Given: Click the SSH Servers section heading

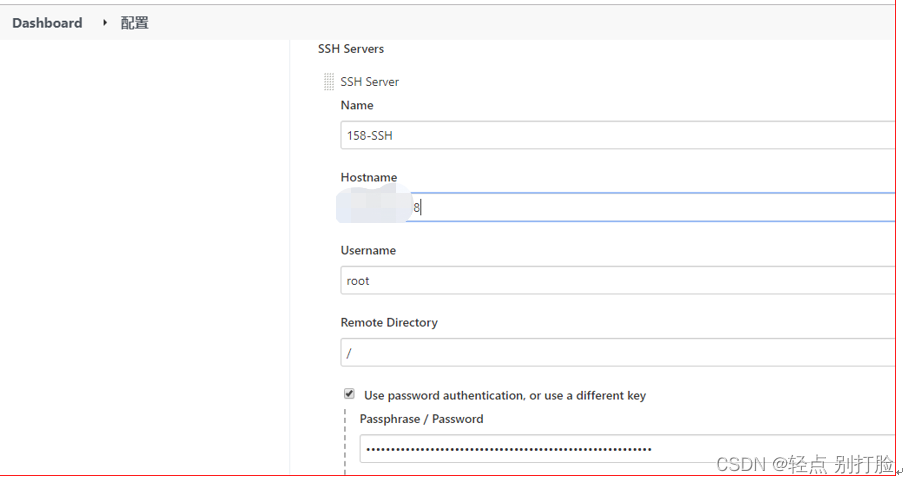Looking at the screenshot, I should pyautogui.click(x=351, y=48).
